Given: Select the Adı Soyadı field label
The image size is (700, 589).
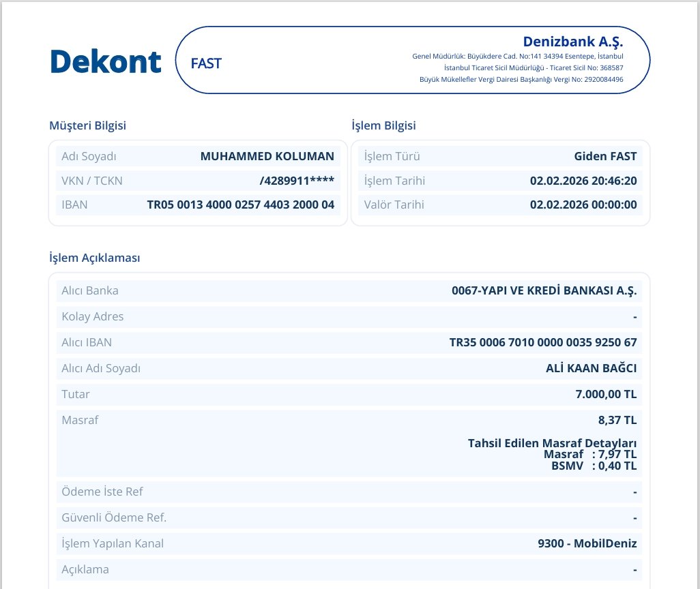Looking at the screenshot, I should (x=89, y=156).
